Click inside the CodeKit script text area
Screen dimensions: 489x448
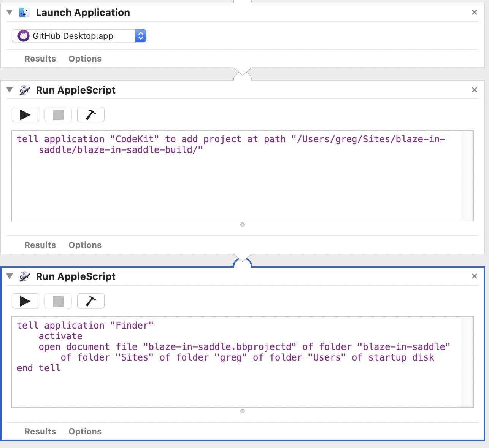[x=237, y=175]
